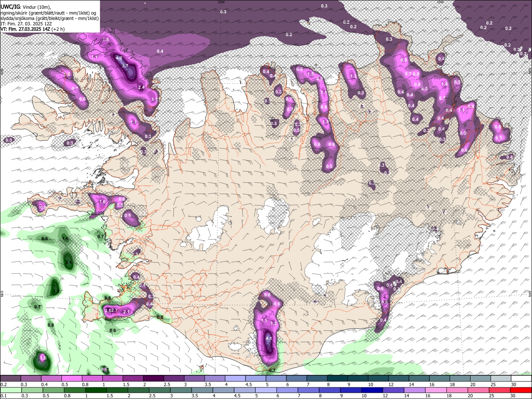The height and width of the screenshot is (399, 532).
Task: Click the 0.1 label in the lower legend row
Action: pos(4,396)
